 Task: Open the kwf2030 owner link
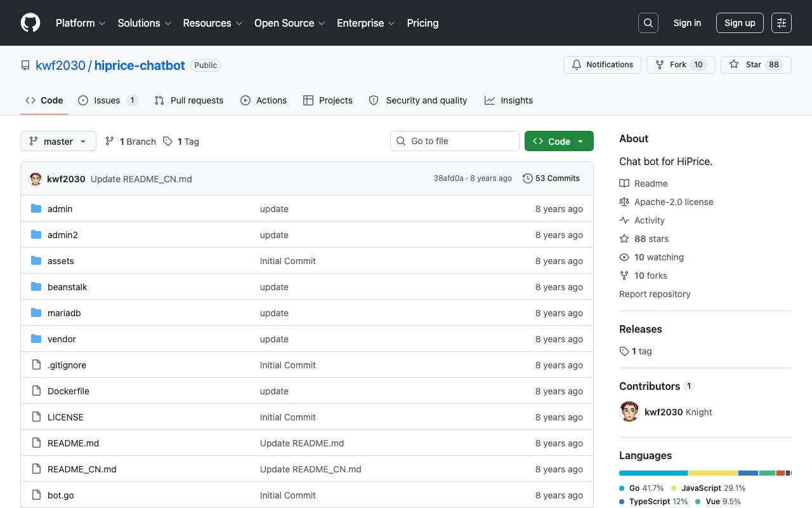(x=60, y=65)
